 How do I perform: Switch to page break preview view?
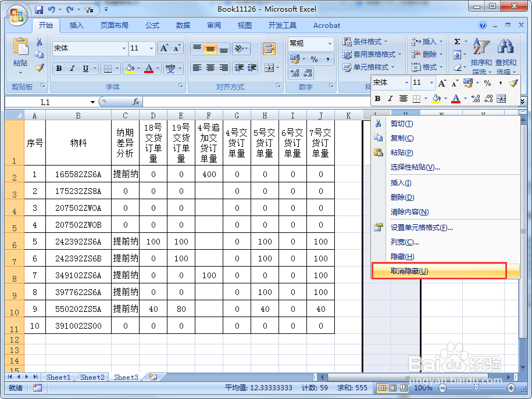click(404, 388)
